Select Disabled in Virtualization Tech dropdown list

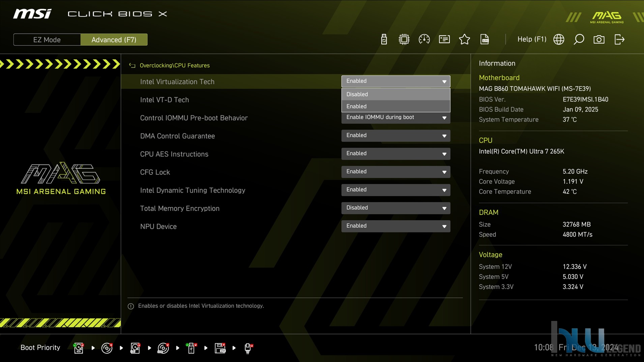(396, 94)
